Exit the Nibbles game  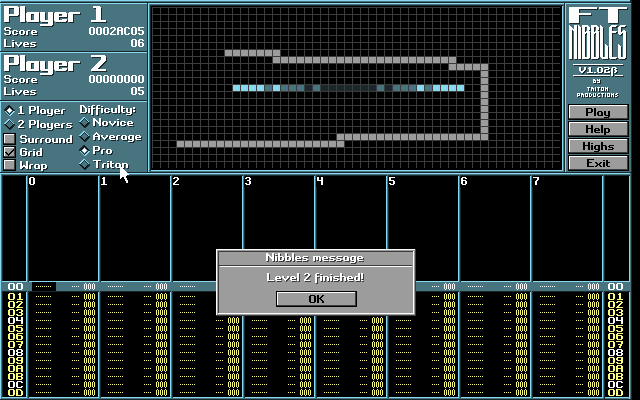tap(598, 163)
